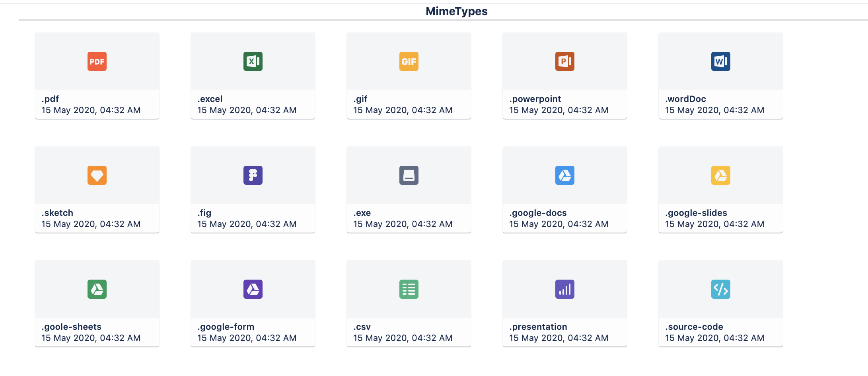This screenshot has height=376, width=868.
Task: Click the date under .pdf
Action: pos(91,110)
